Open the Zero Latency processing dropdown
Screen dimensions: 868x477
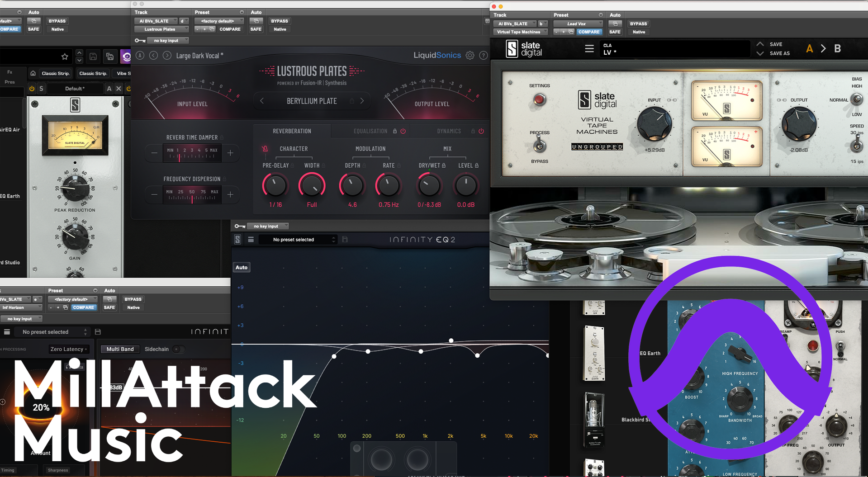point(69,349)
